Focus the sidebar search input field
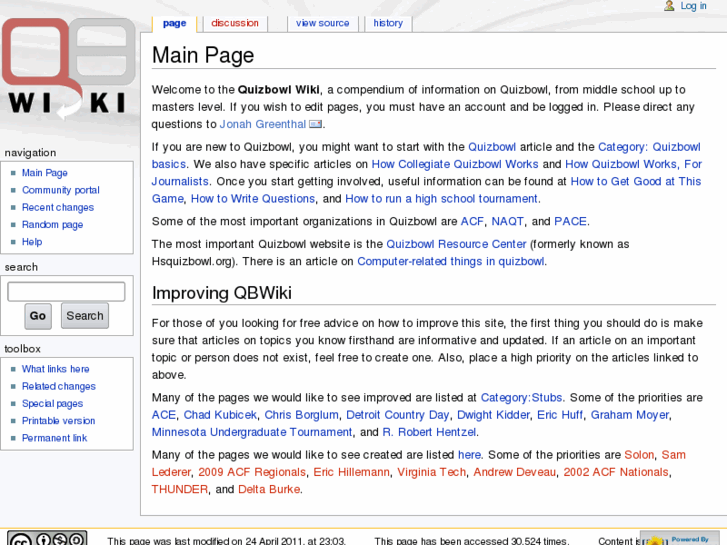 pos(66,292)
